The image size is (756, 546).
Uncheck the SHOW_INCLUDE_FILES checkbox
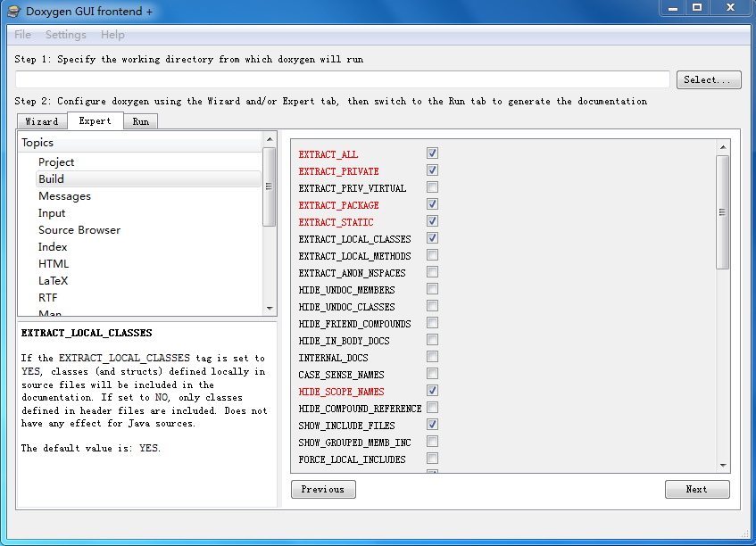433,425
